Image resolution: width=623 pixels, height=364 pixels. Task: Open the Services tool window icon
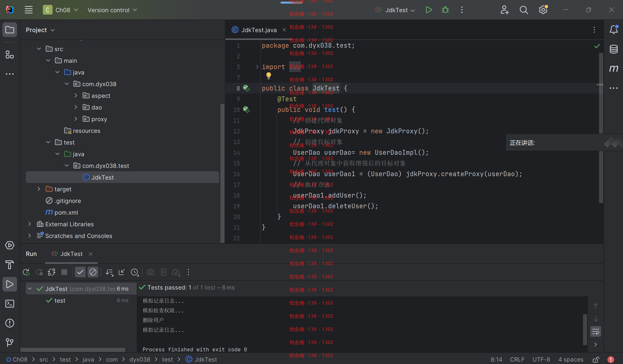click(x=10, y=246)
